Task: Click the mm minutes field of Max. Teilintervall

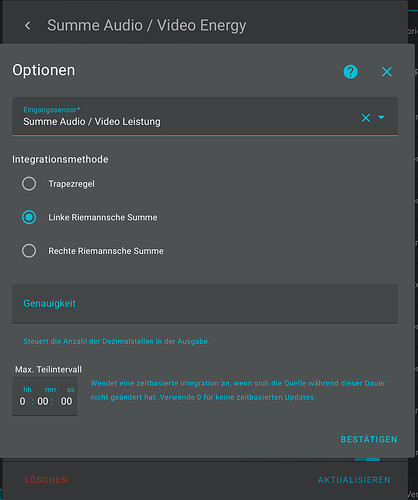Action: [43, 401]
